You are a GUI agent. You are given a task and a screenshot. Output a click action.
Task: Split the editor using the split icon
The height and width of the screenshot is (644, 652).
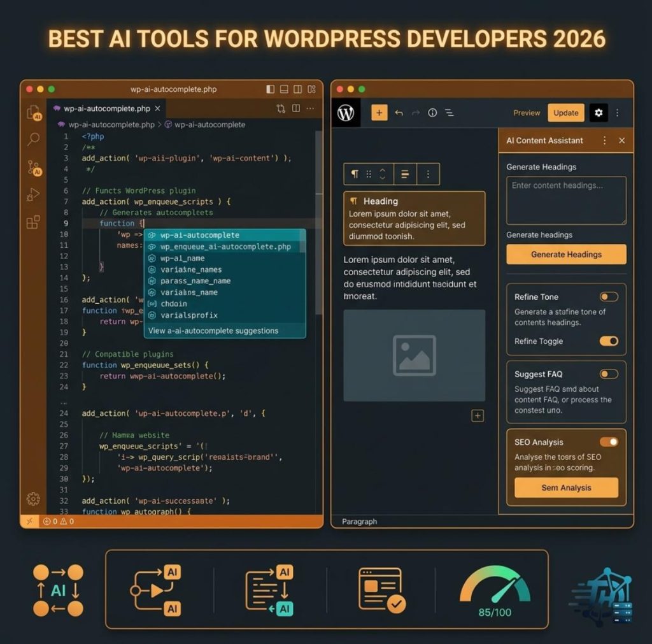(x=296, y=108)
